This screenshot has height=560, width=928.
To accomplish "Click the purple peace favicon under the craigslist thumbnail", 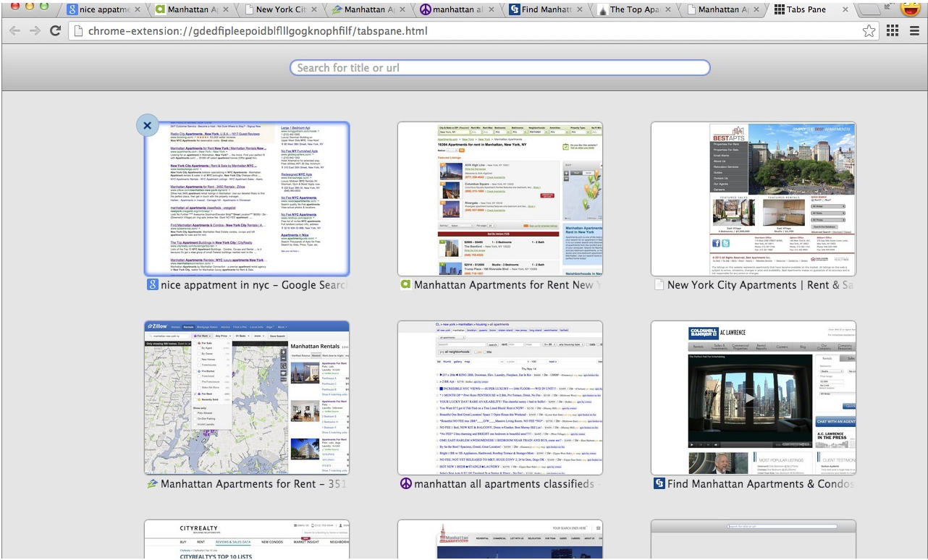I will 406,484.
